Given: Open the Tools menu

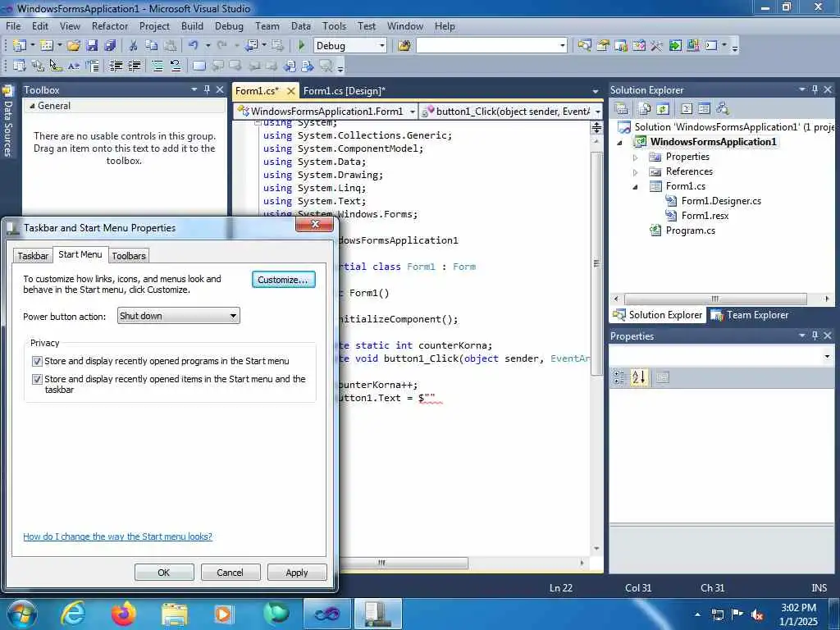Looking at the screenshot, I should 335,25.
